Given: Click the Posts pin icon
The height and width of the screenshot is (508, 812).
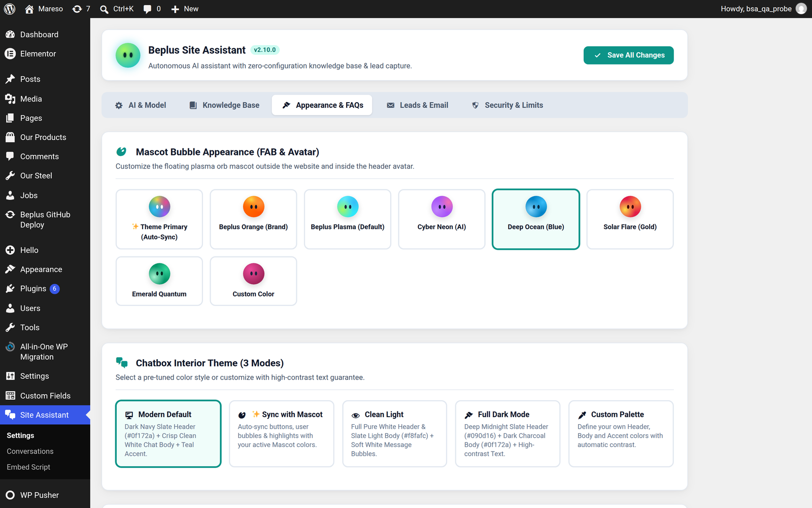Looking at the screenshot, I should (10, 79).
